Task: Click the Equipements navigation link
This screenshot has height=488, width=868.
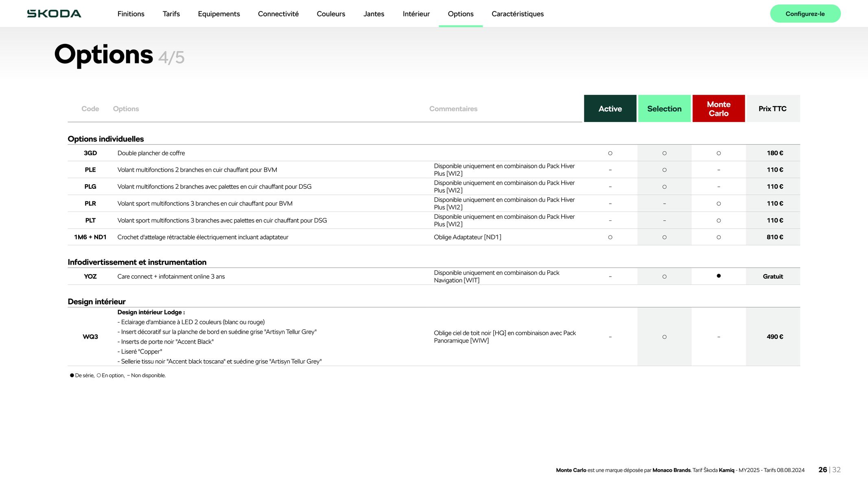Action: [x=219, y=14]
